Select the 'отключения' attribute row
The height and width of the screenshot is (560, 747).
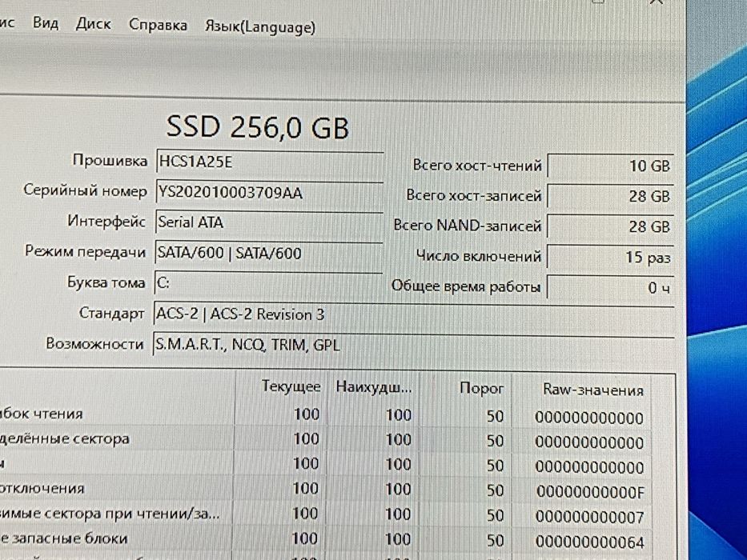pos(325,490)
